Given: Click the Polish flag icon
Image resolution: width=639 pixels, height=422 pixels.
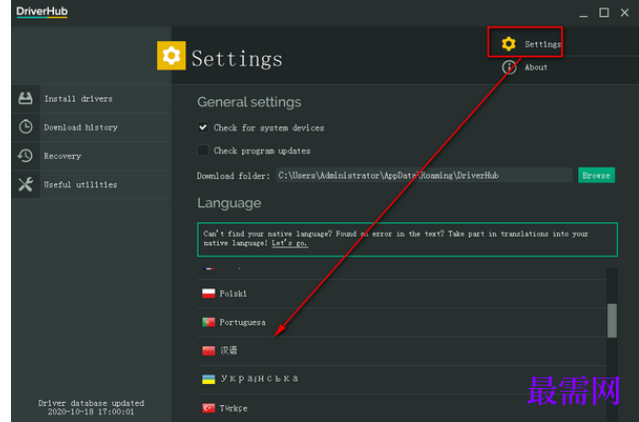Looking at the screenshot, I should (x=208, y=293).
